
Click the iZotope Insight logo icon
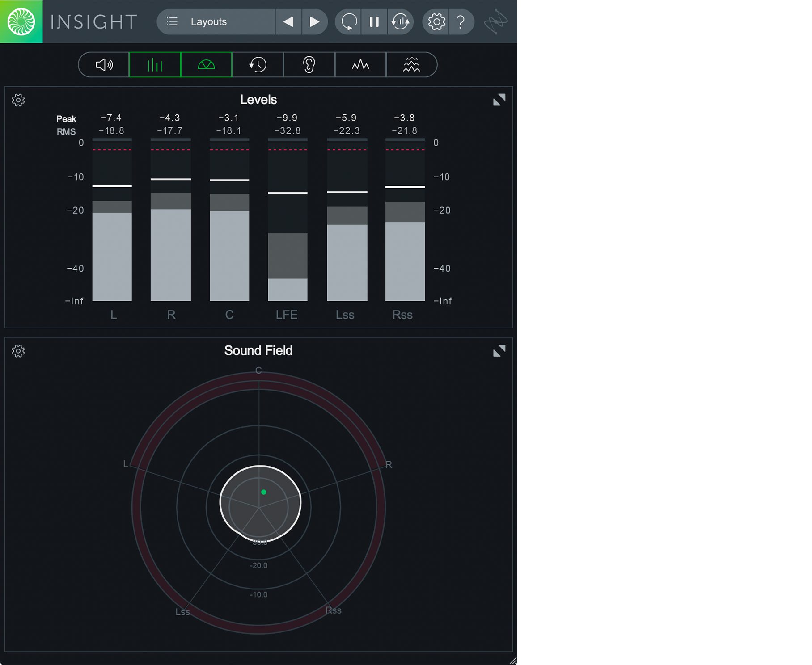[21, 21]
